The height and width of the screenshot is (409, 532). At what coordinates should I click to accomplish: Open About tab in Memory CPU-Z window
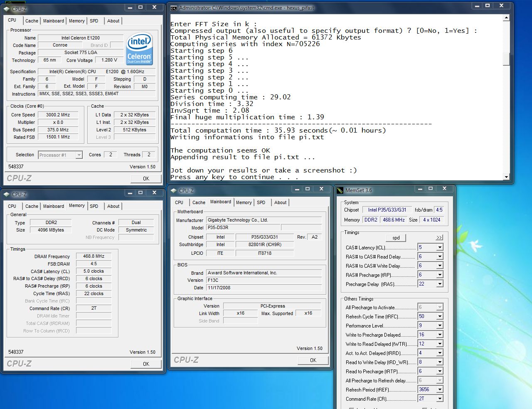pyautogui.click(x=113, y=206)
